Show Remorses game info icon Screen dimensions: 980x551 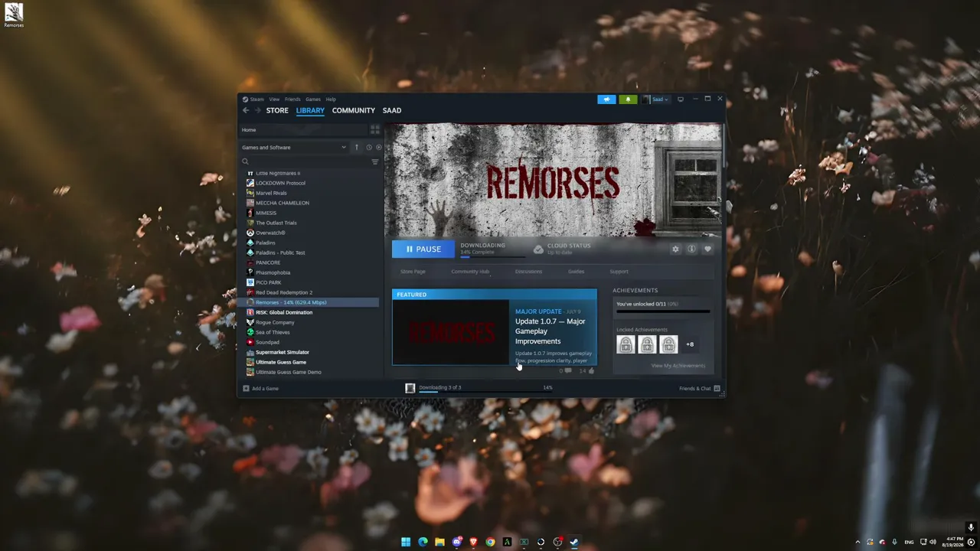pyautogui.click(x=691, y=249)
